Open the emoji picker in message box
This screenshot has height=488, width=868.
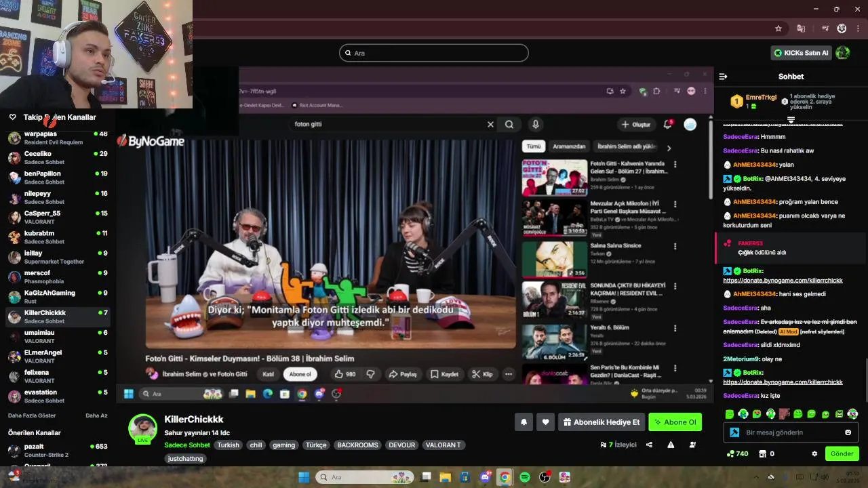coord(848,432)
